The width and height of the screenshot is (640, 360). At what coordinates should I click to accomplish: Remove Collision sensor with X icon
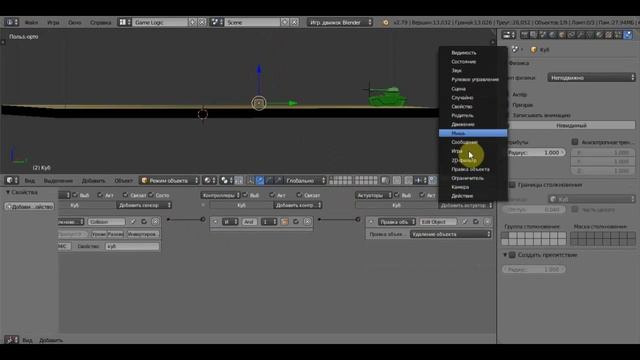(156, 222)
